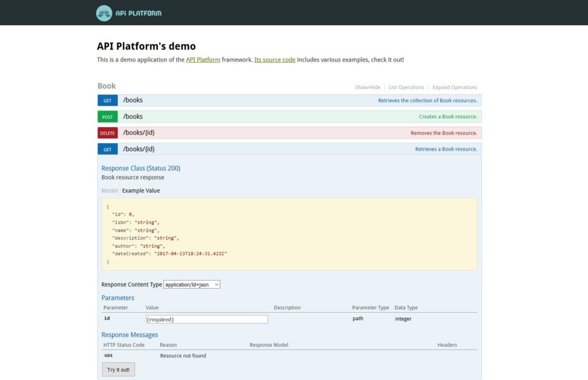Click the API Platform spider logo icon

(104, 13)
